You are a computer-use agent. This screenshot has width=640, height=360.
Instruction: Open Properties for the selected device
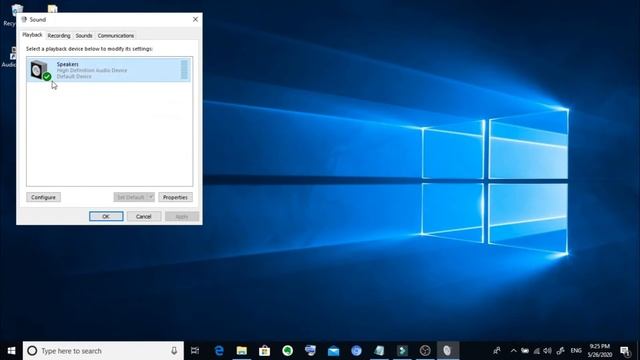click(x=175, y=197)
